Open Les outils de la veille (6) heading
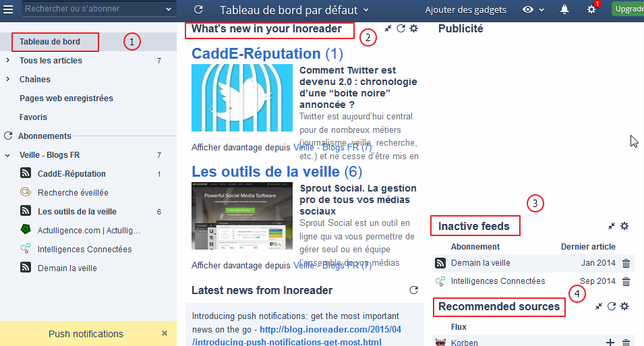 tap(277, 172)
